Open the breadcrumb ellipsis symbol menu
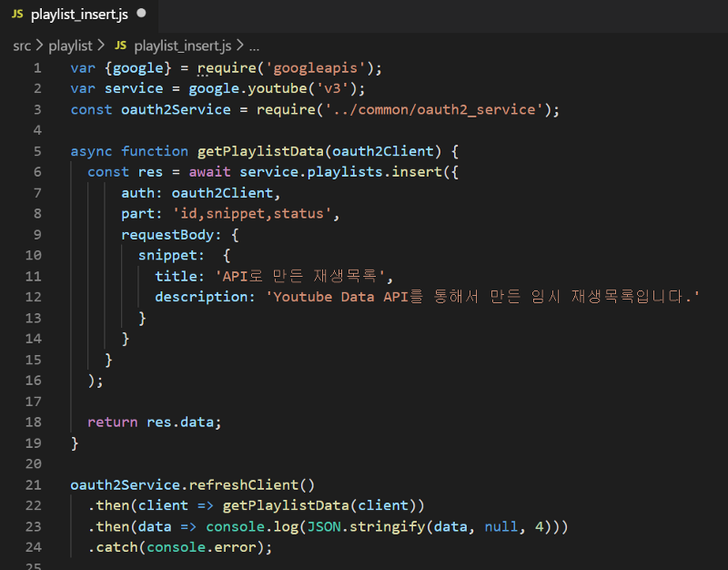 point(254,47)
